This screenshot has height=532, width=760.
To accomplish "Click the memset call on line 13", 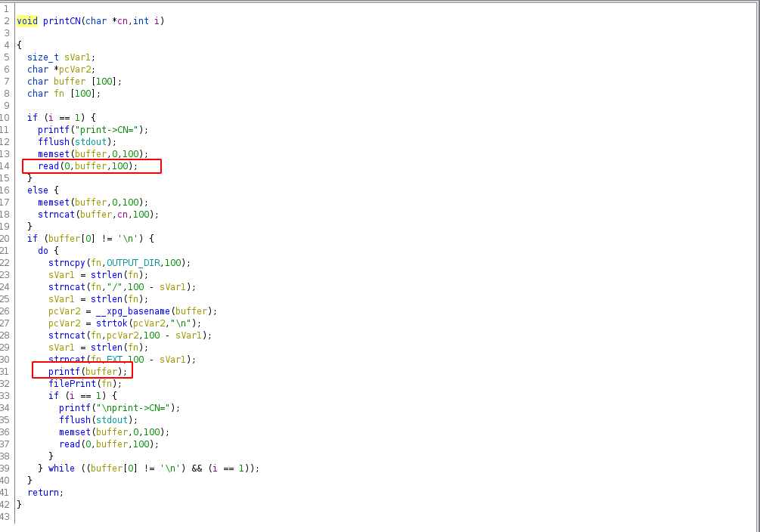I will pyautogui.click(x=54, y=153).
